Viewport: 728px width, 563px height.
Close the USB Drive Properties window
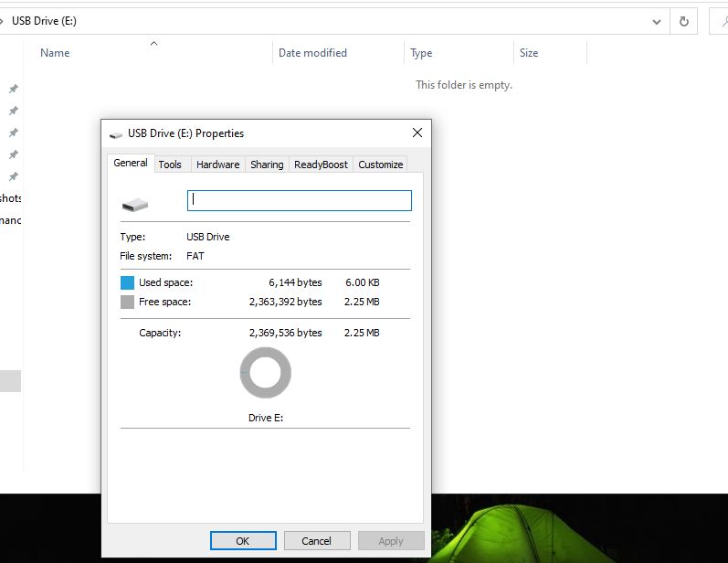click(x=417, y=133)
